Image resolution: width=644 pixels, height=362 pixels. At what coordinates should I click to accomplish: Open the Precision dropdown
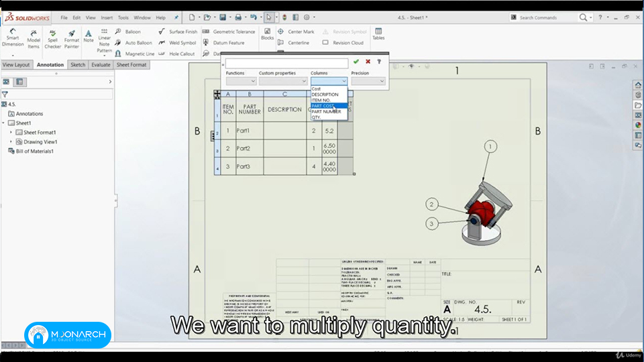[x=368, y=81]
